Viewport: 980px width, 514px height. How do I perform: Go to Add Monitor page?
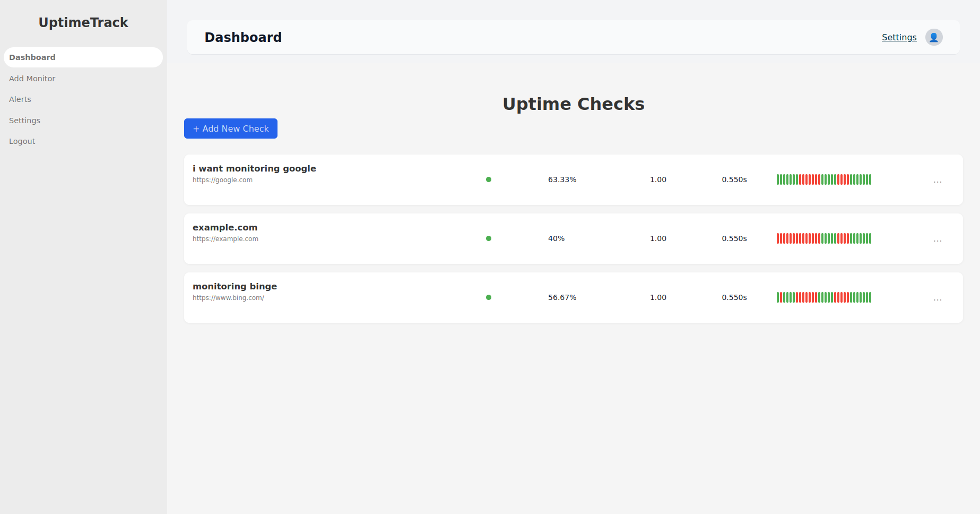click(32, 78)
